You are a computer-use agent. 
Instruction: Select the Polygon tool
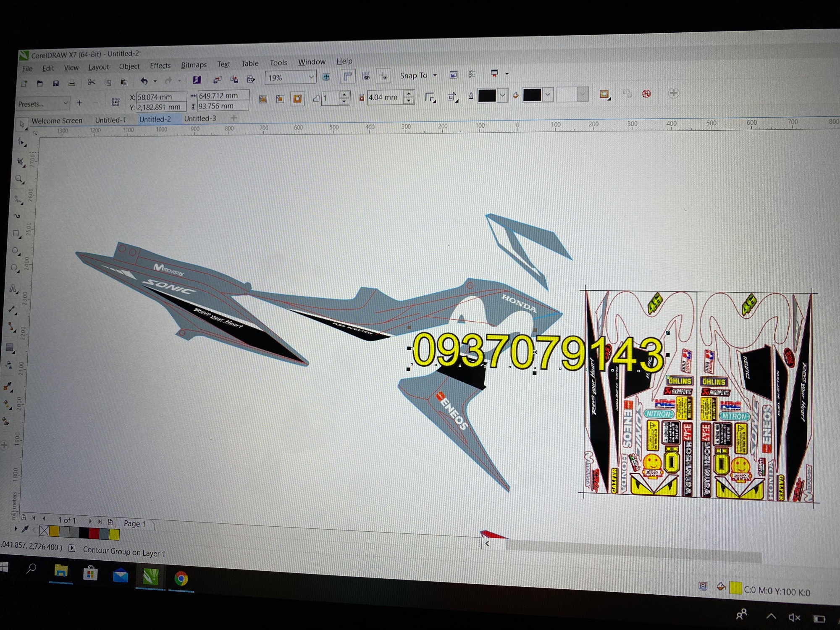coord(15,268)
